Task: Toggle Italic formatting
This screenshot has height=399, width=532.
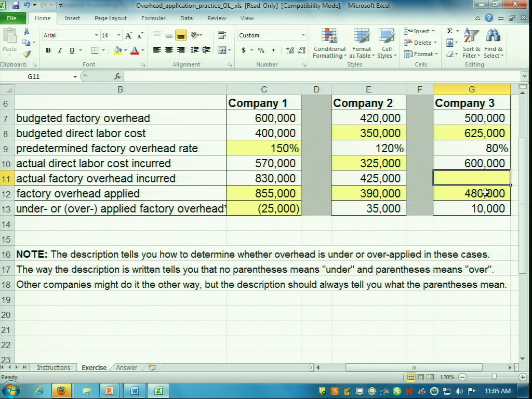Action: pos(60,50)
